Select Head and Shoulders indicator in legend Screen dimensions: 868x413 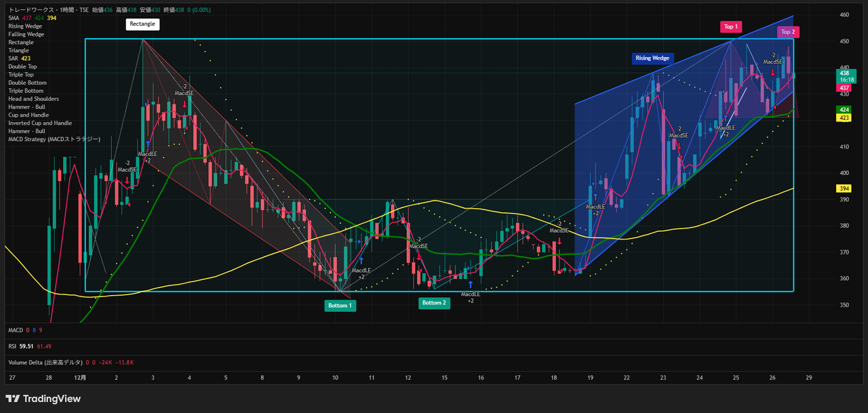[33, 99]
